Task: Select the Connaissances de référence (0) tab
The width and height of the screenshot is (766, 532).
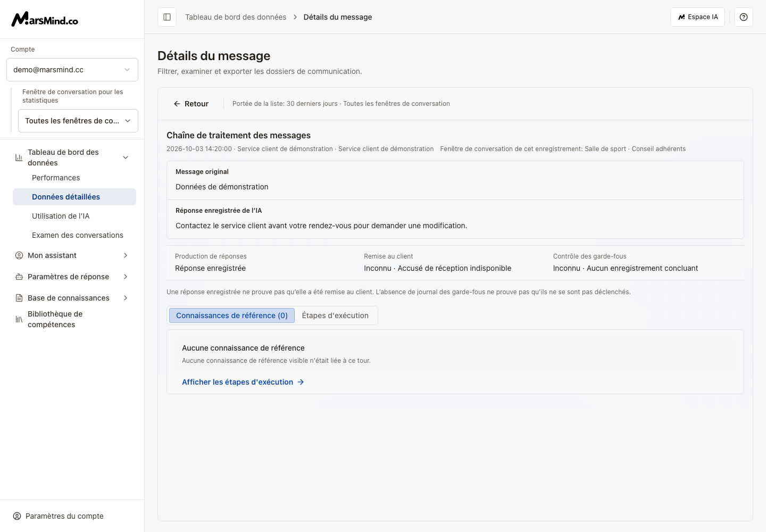Action: point(232,315)
